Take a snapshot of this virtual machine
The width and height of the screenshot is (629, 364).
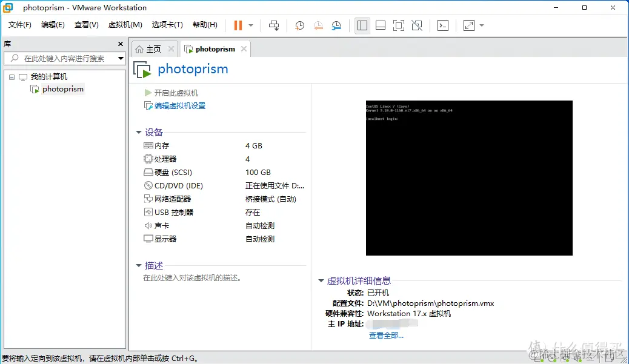(x=299, y=25)
